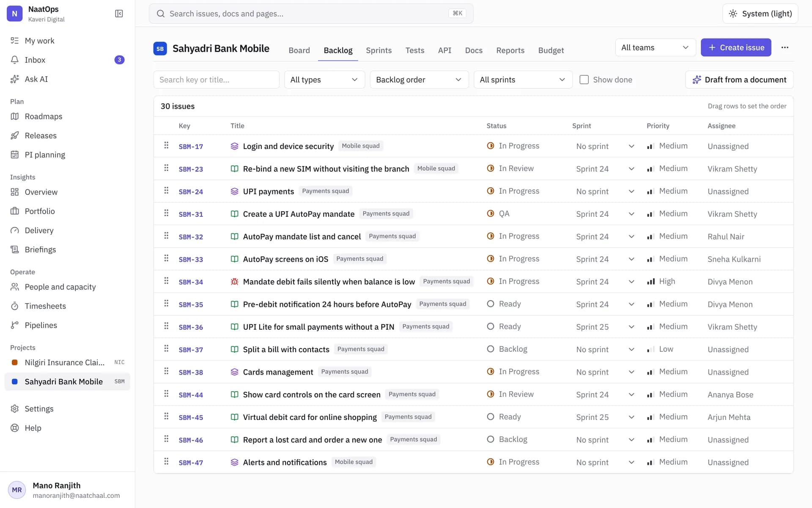The width and height of the screenshot is (812, 508).
Task: Open the All sprints dropdown
Action: 523,80
